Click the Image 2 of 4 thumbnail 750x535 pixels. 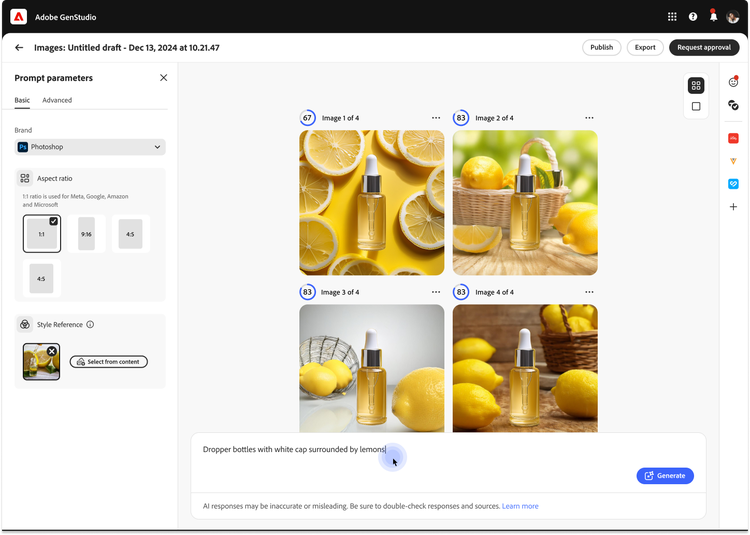[525, 203]
